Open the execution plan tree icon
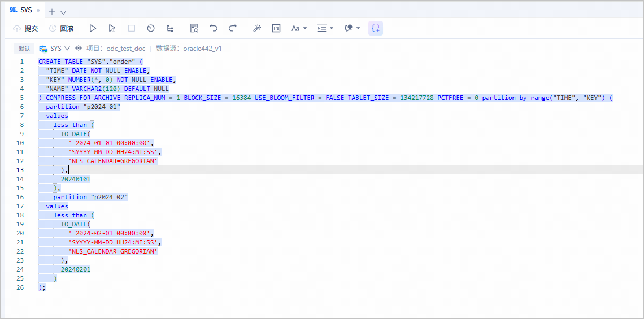This screenshot has width=644, height=319. (170, 28)
